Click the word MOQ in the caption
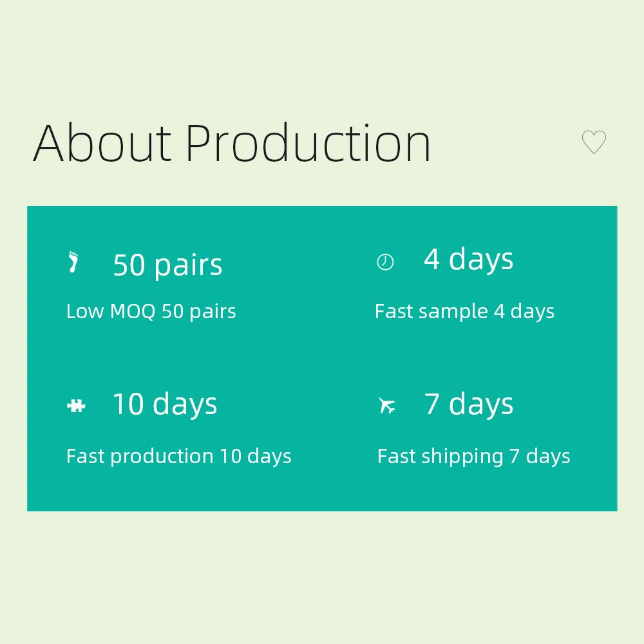Viewport: 644px width, 644px height. 133,312
